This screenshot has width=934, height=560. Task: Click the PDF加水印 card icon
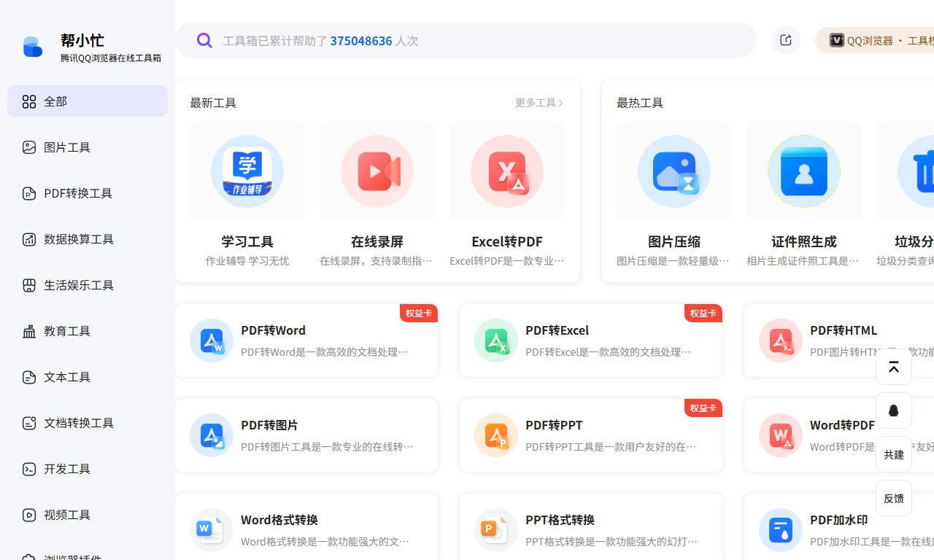click(781, 530)
